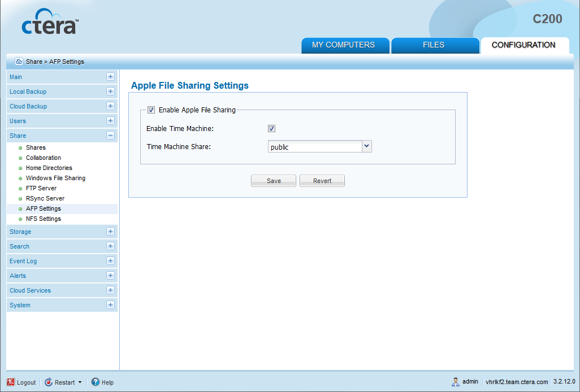Click the CTERA logo

[50, 21]
